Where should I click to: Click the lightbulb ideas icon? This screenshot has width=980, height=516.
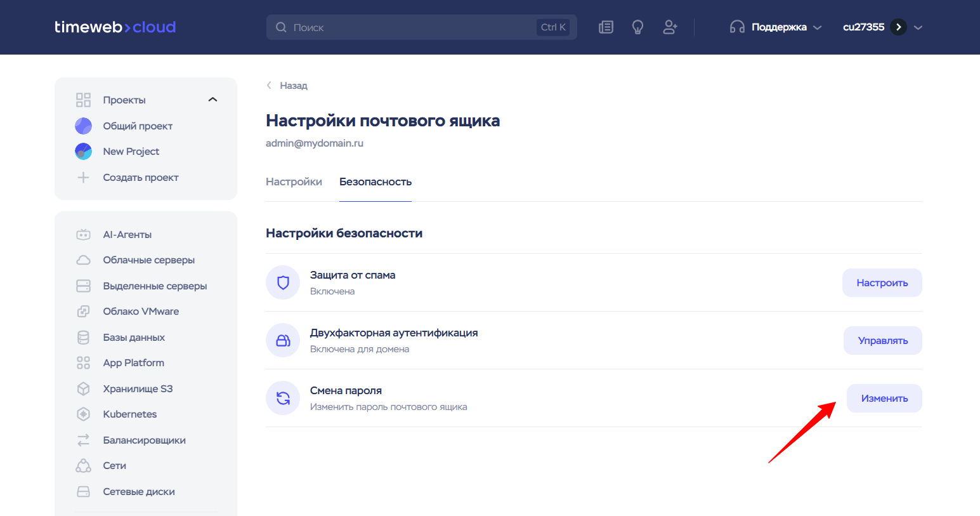click(637, 27)
